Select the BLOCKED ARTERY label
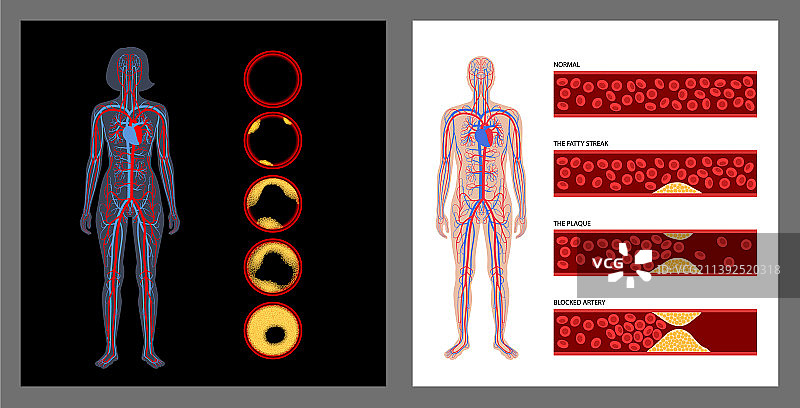Image resolution: width=800 pixels, height=408 pixels. (580, 302)
